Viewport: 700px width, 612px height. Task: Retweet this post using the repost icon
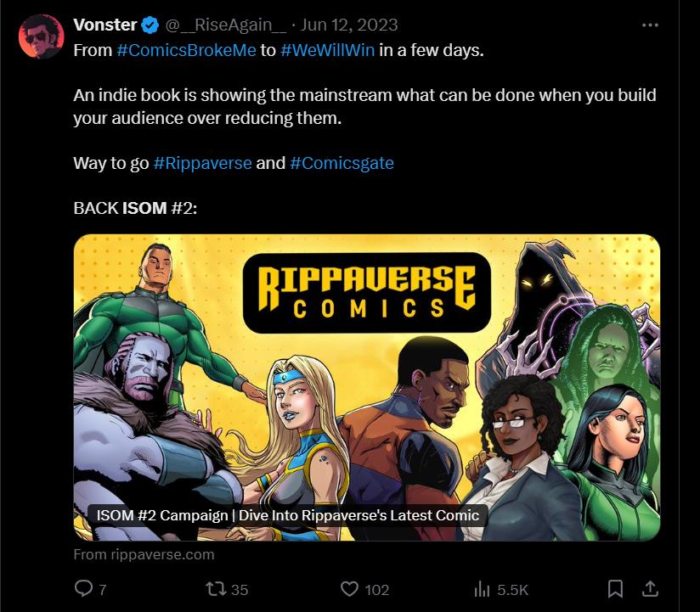pyautogui.click(x=216, y=588)
